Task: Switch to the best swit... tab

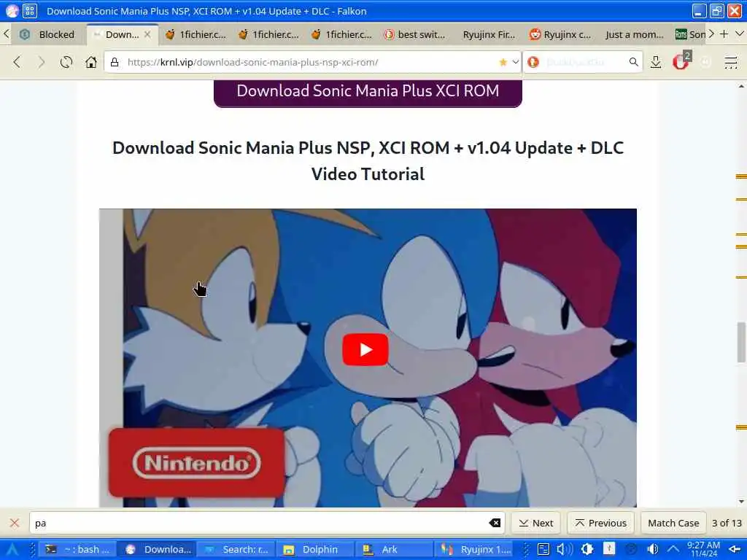Action: [415, 34]
